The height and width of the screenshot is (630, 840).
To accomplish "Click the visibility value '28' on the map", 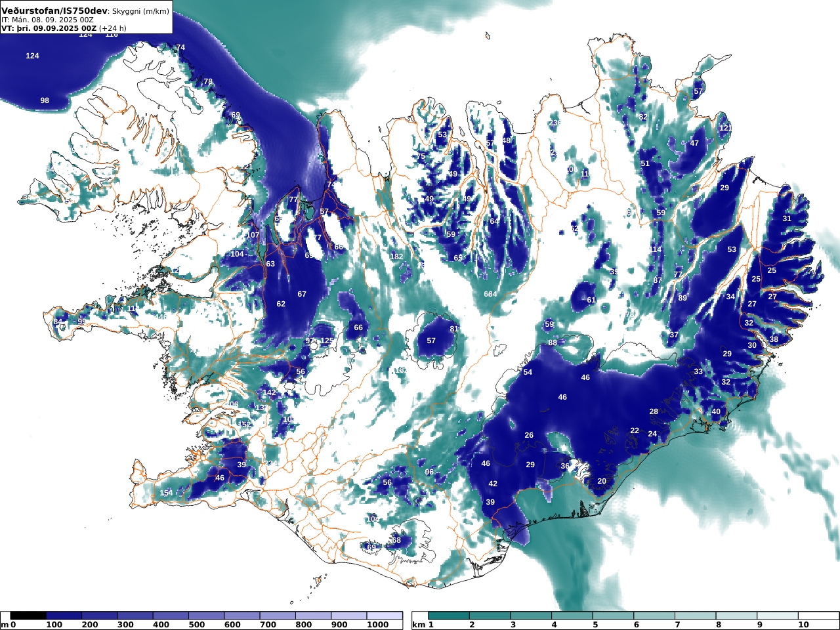I will coord(654,411).
